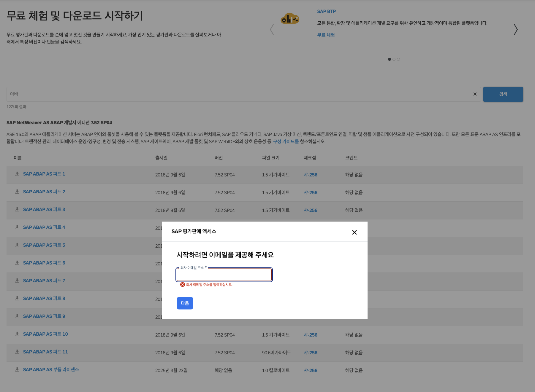Click download icon for SAP ABAP AS 파트 3

point(17,209)
